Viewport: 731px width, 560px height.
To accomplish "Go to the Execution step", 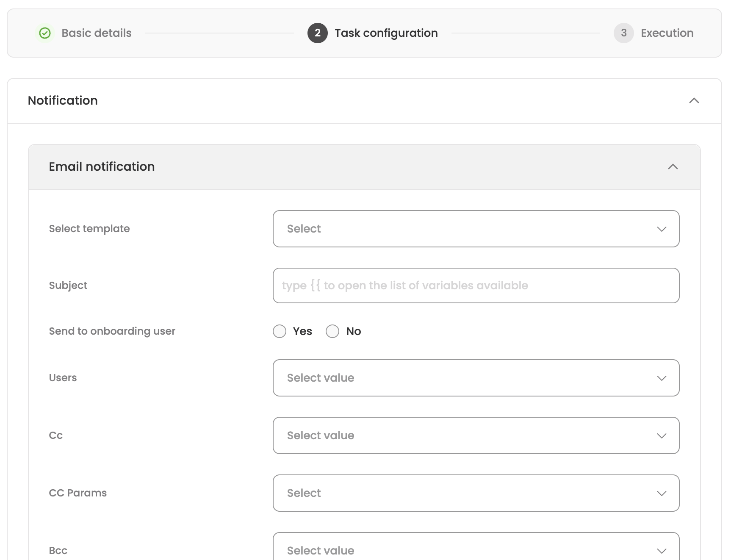I will pyautogui.click(x=667, y=33).
